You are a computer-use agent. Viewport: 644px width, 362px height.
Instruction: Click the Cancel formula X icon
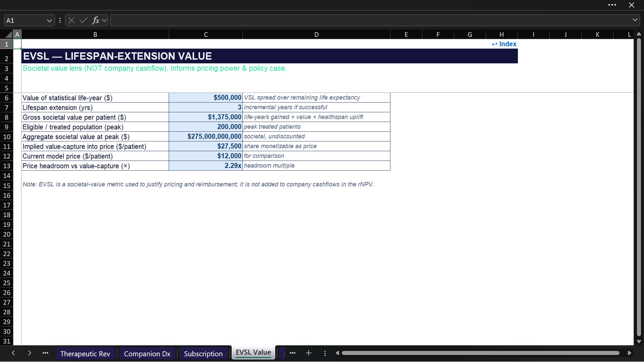tap(71, 20)
